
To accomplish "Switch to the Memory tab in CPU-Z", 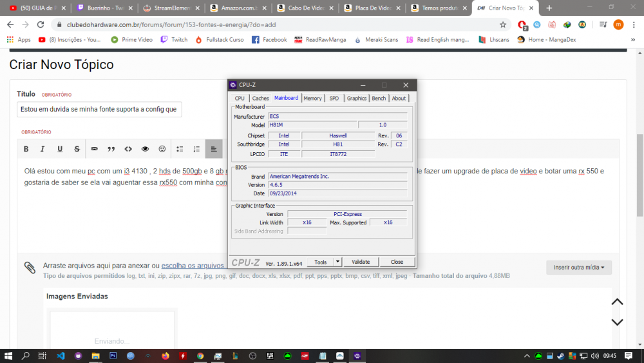I will (312, 98).
